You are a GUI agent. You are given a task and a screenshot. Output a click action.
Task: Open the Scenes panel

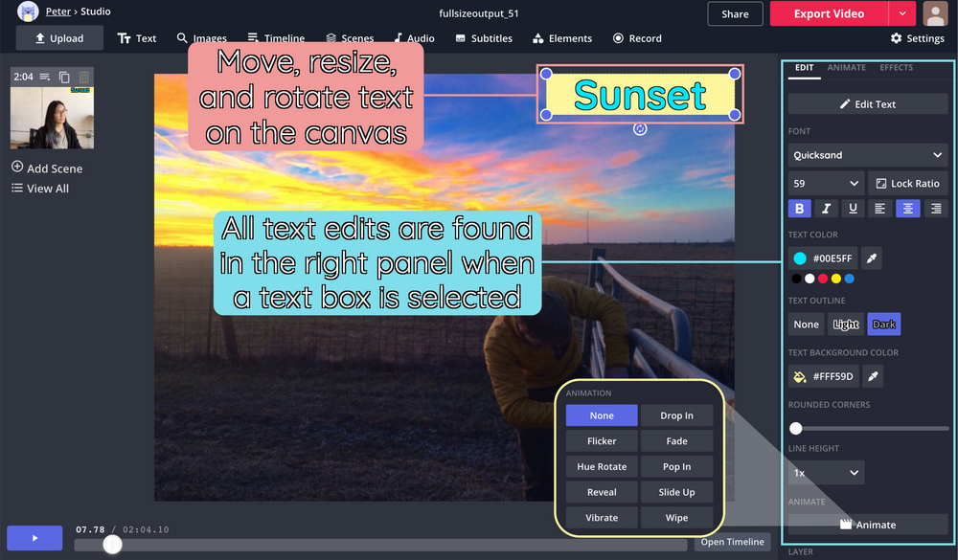click(350, 38)
